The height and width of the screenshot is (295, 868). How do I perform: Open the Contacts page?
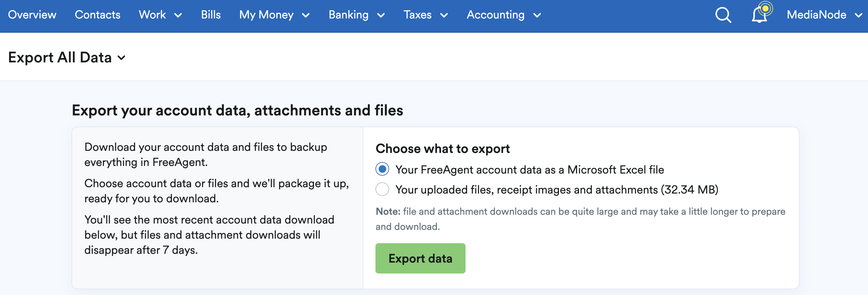click(x=97, y=15)
